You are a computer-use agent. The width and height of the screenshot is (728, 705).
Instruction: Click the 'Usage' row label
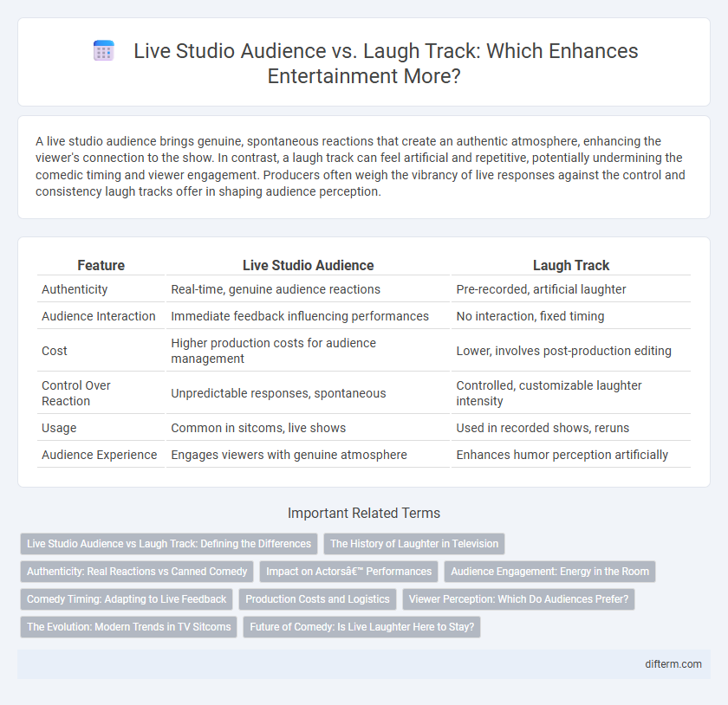(59, 428)
